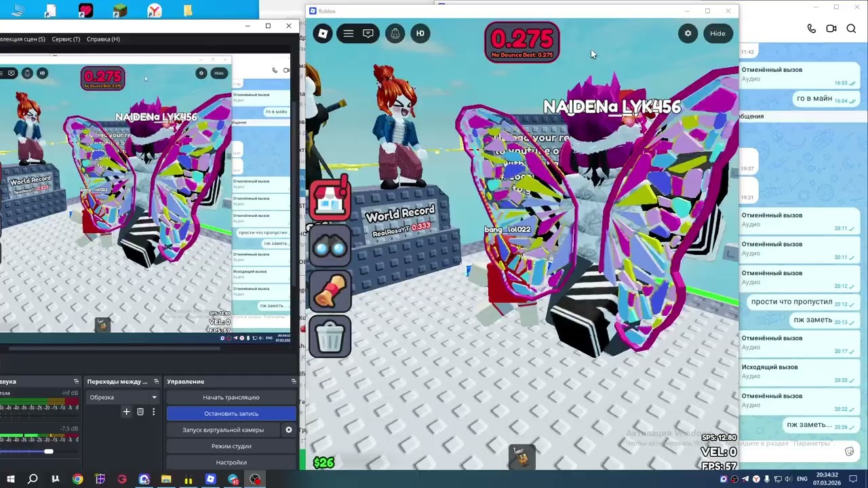868x488 pixels.
Task: Click the Minecraft desktop shortcut
Action: [120, 10]
